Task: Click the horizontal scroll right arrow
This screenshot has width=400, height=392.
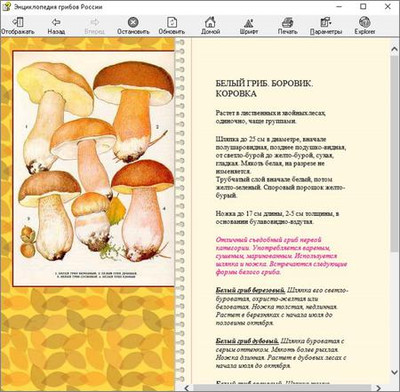Action: (378, 388)
